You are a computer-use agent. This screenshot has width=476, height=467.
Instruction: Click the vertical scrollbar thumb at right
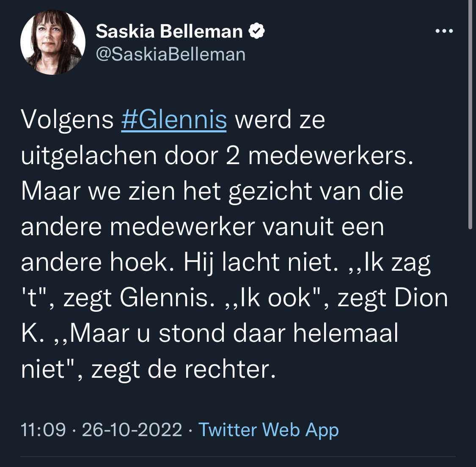click(470, 115)
